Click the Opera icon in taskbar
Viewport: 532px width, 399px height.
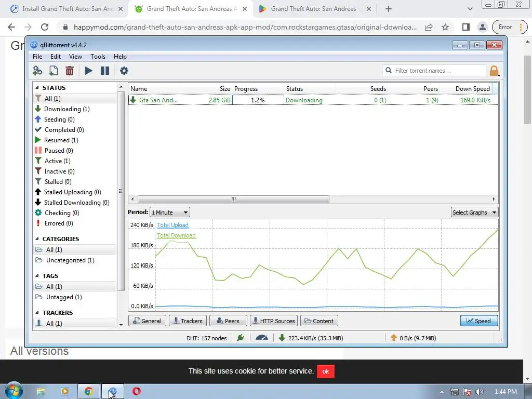point(137,392)
